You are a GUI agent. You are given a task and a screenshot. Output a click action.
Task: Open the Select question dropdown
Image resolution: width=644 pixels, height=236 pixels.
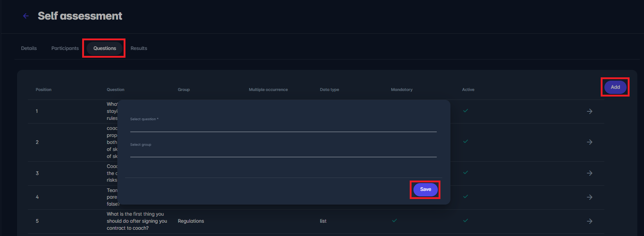tap(283, 127)
